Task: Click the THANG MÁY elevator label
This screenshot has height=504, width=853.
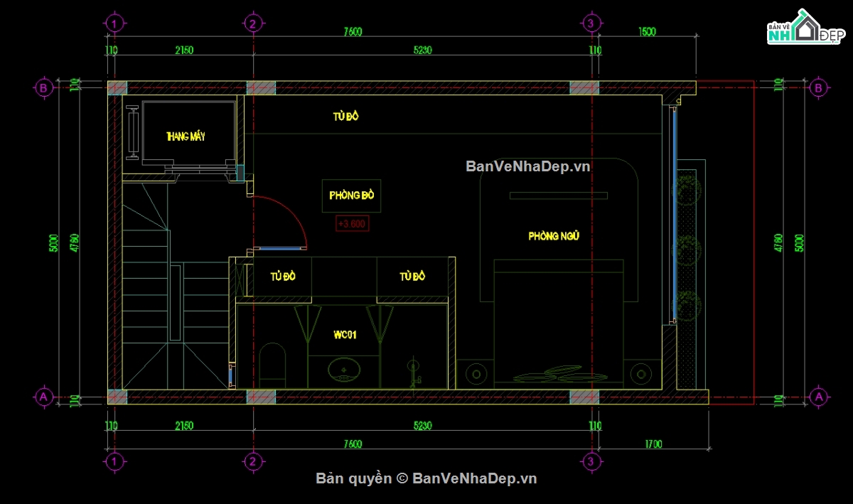Action: (x=186, y=136)
